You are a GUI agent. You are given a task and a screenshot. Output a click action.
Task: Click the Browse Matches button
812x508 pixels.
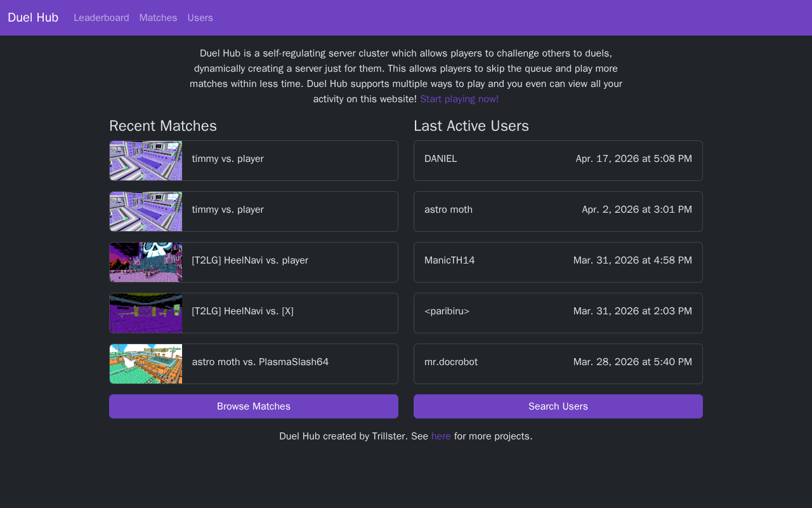pos(254,406)
